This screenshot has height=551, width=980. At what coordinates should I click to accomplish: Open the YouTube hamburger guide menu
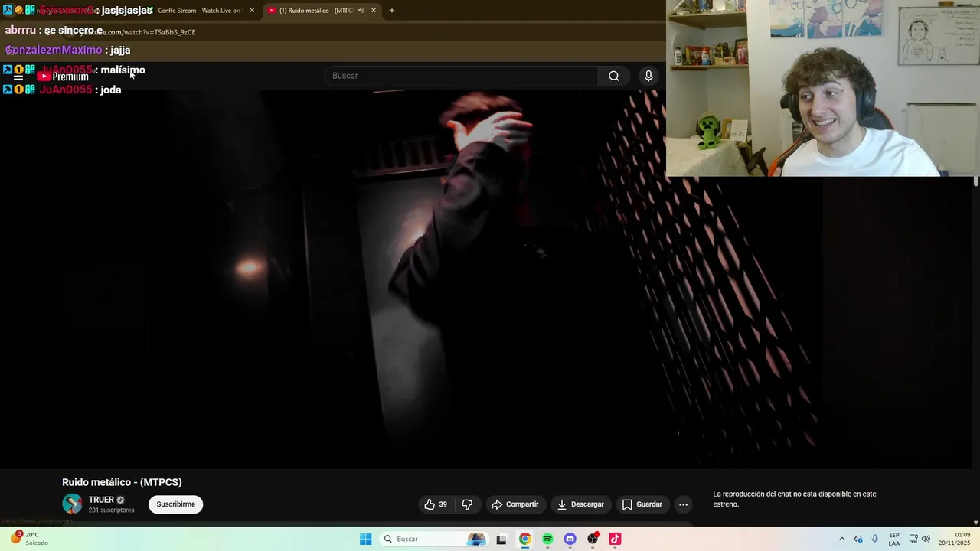(x=18, y=77)
